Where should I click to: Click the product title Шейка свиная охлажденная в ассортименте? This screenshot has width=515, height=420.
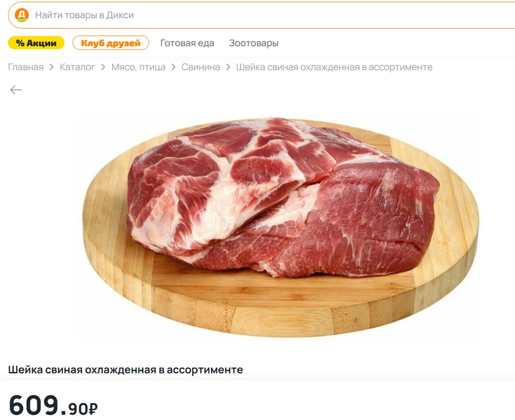[125, 370]
